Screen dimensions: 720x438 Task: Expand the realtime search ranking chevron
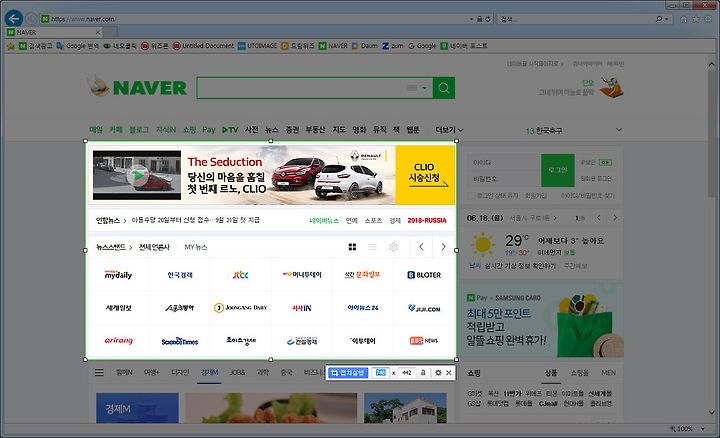pos(619,130)
